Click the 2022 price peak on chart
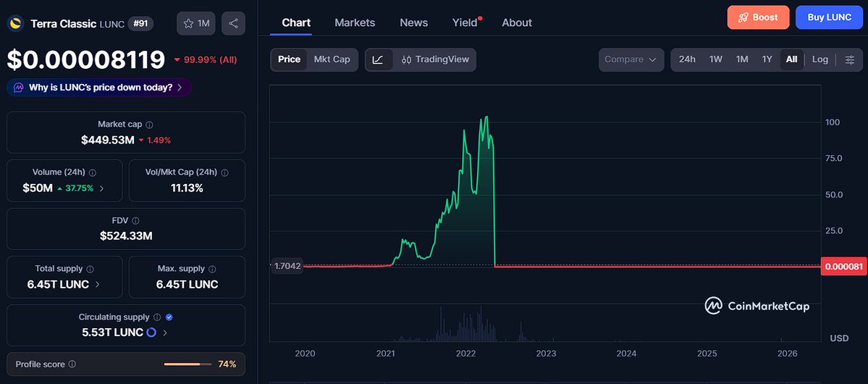 point(486,117)
